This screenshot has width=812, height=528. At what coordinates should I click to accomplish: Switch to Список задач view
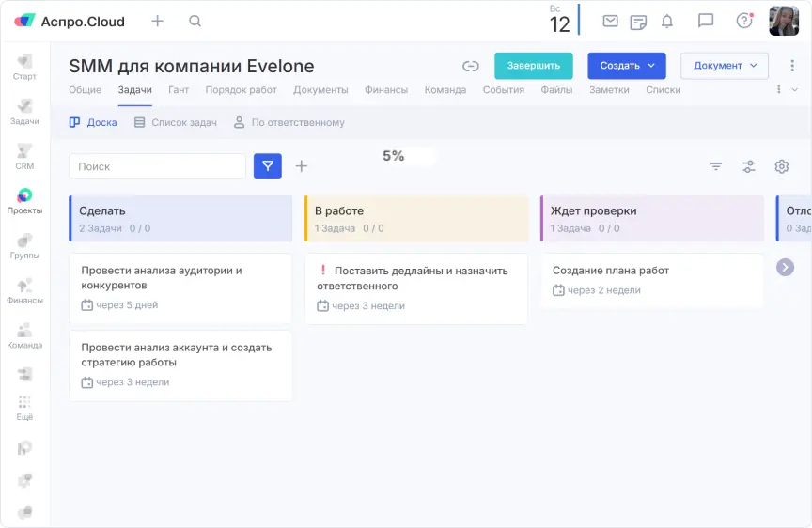click(x=176, y=122)
